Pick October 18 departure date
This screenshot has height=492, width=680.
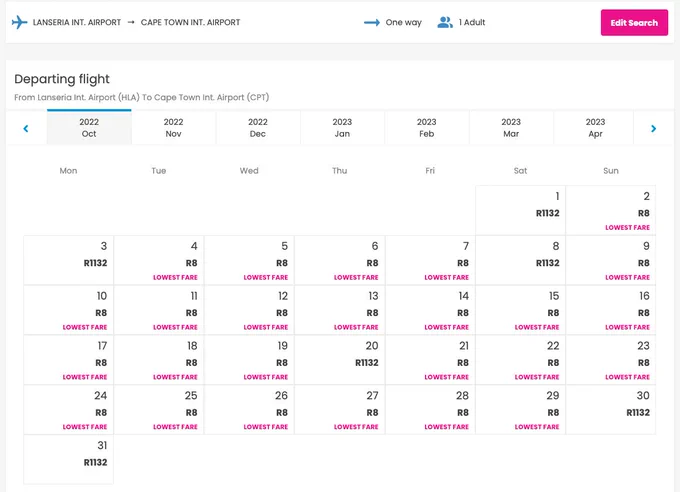point(159,360)
